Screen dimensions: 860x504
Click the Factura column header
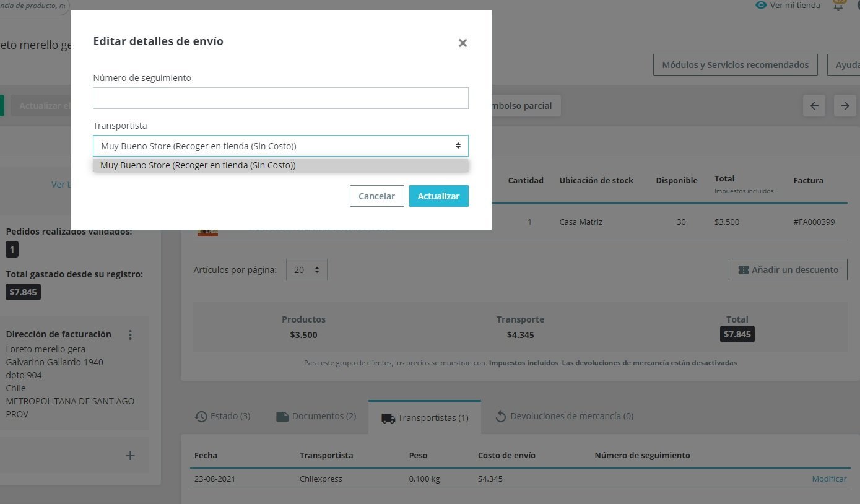(809, 180)
